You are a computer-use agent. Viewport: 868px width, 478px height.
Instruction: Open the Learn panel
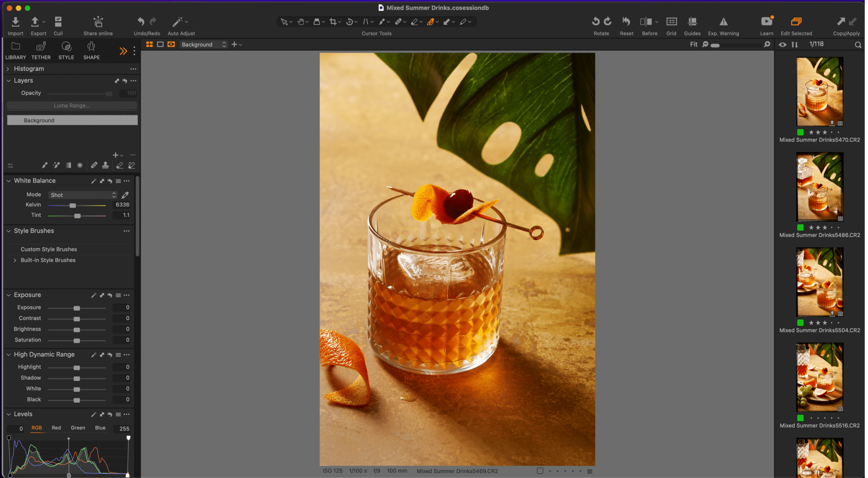[767, 22]
